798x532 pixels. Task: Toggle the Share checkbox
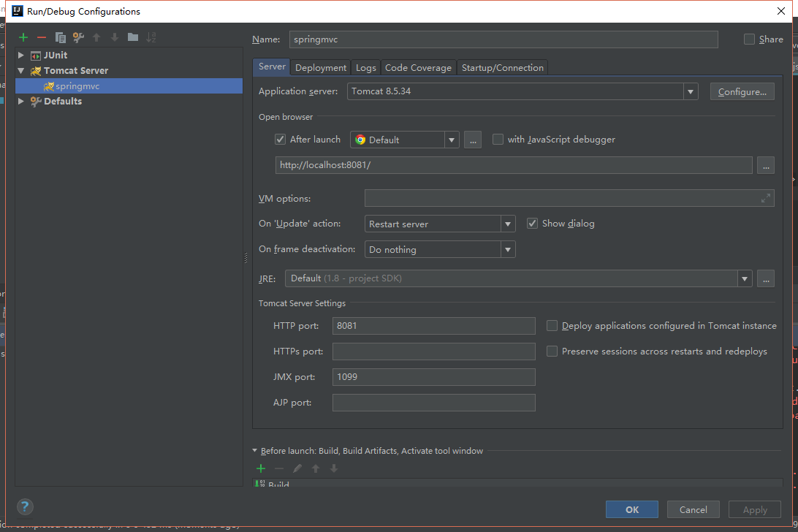point(749,39)
